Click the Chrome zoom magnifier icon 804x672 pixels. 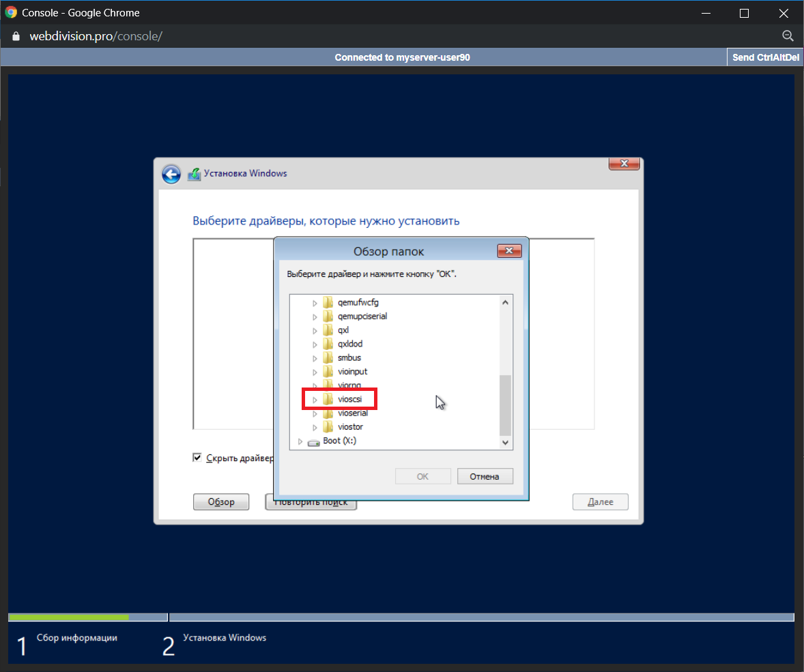point(787,36)
